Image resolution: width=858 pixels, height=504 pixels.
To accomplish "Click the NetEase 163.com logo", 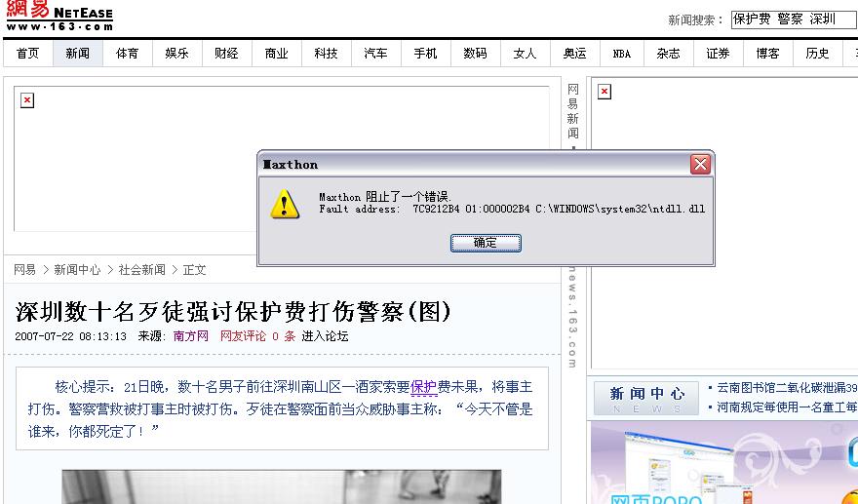I will (x=59, y=17).
